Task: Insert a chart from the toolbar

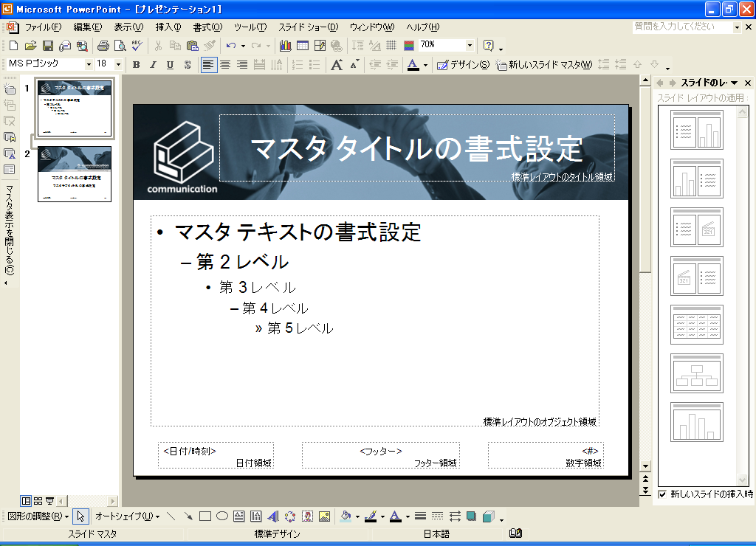Action: pyautogui.click(x=286, y=46)
